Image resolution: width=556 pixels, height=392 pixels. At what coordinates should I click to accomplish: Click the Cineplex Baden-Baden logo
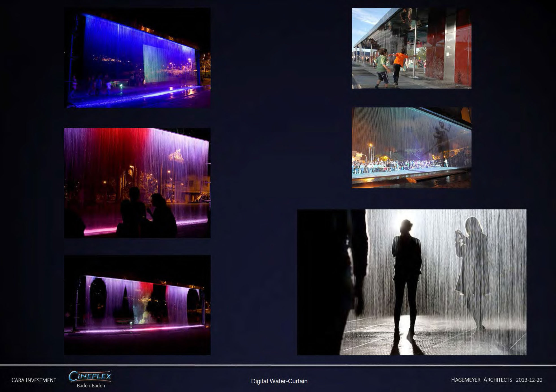[x=90, y=379]
